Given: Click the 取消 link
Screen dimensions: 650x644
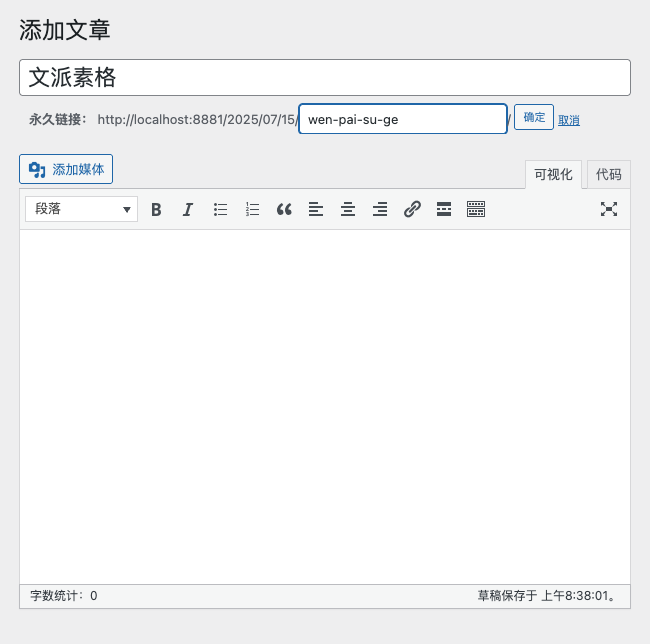Looking at the screenshot, I should (x=569, y=120).
